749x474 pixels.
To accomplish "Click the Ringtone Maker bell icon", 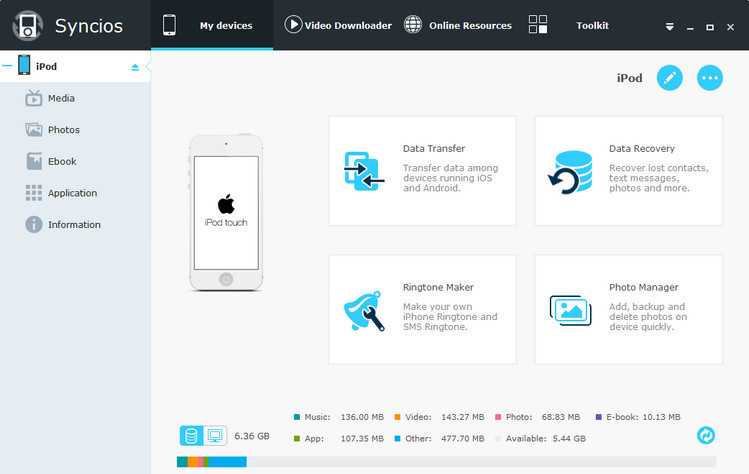I will 364,311.
